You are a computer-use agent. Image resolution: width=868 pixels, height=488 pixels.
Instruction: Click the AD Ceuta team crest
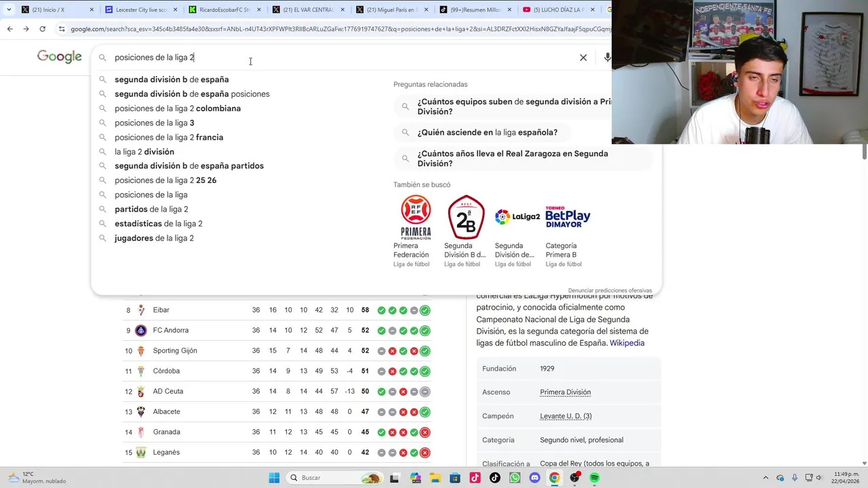pos(141,392)
